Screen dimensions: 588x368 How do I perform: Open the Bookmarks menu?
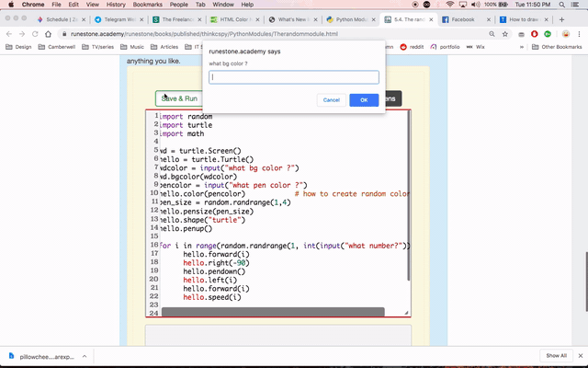click(x=147, y=5)
